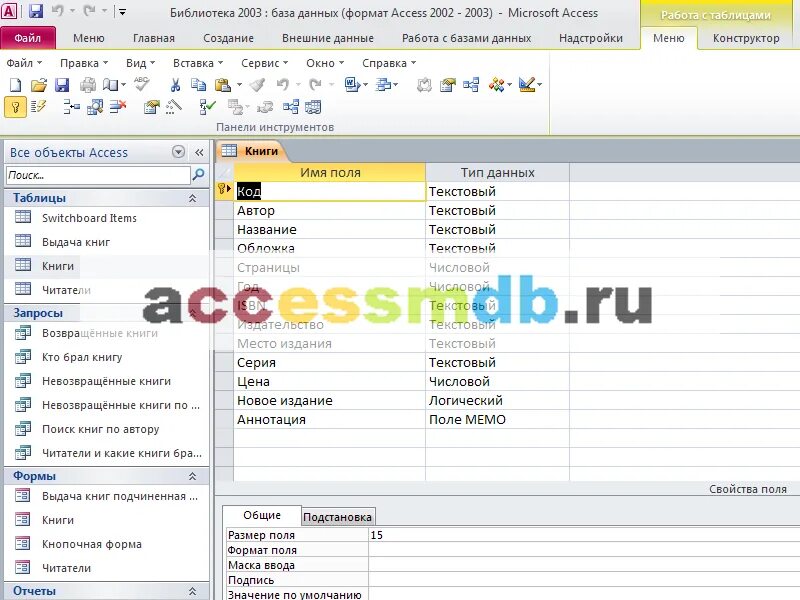The width and height of the screenshot is (800, 600).
Task: Click the Office Links Word icon
Action: click(352, 85)
